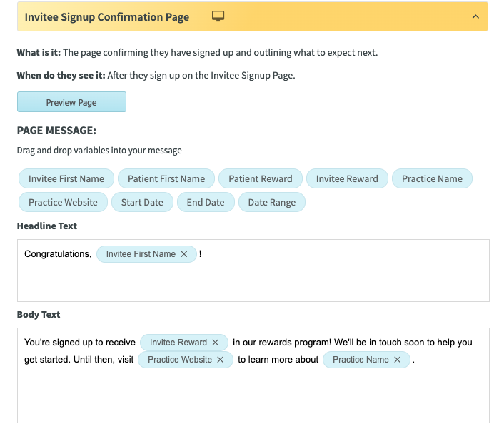504x429 pixels.
Task: Select the End Date variable chip
Action: (x=206, y=202)
